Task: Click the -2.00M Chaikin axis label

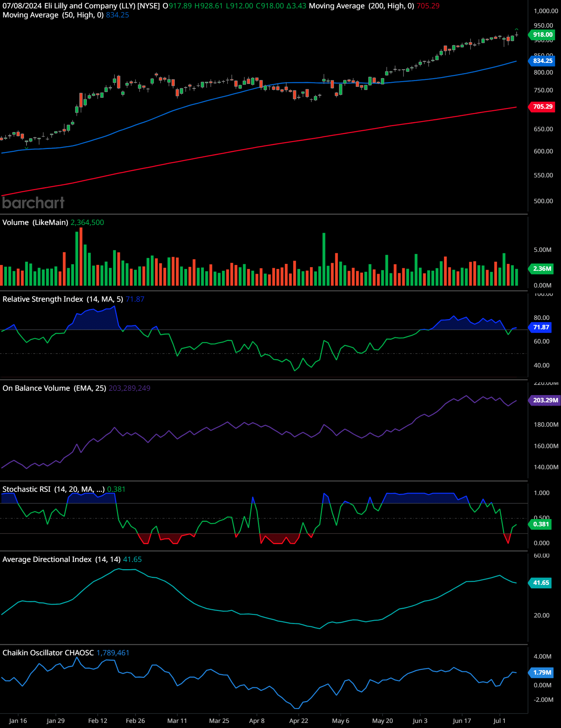Action: point(544,700)
